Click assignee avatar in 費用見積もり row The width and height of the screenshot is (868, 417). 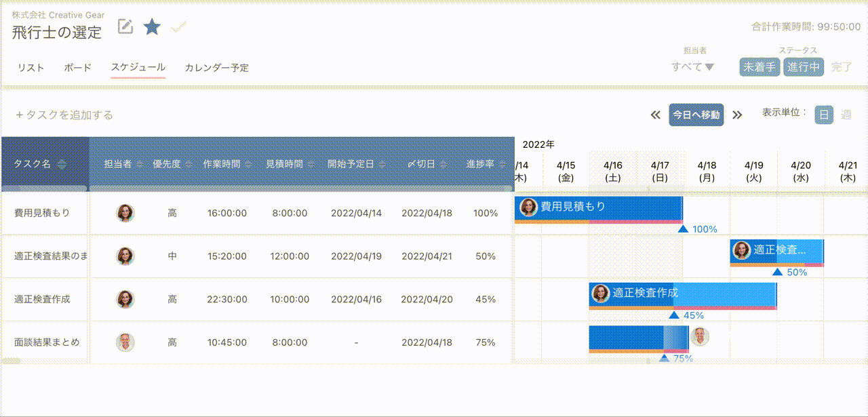[x=125, y=213]
